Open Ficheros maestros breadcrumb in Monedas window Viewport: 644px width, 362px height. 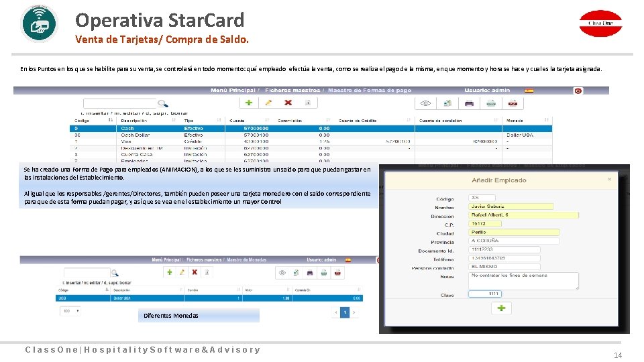204,260
